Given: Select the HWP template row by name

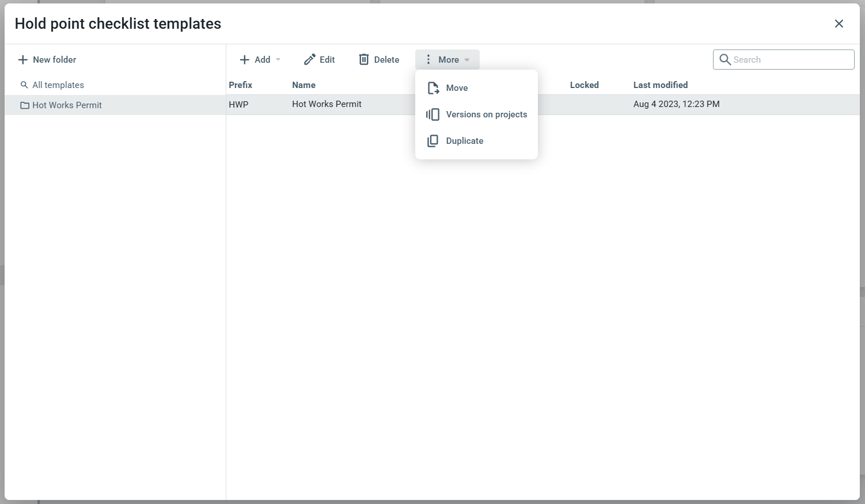Looking at the screenshot, I should point(327,104).
